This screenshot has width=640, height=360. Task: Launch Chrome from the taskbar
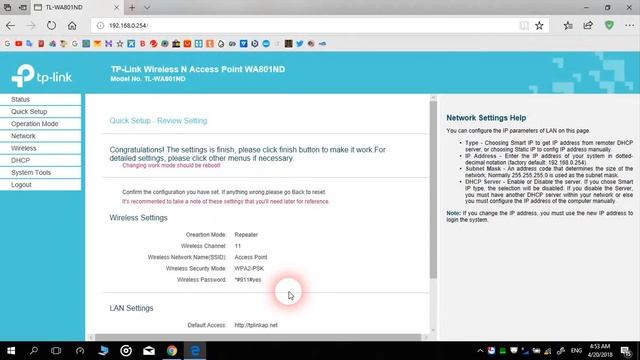(x=172, y=351)
